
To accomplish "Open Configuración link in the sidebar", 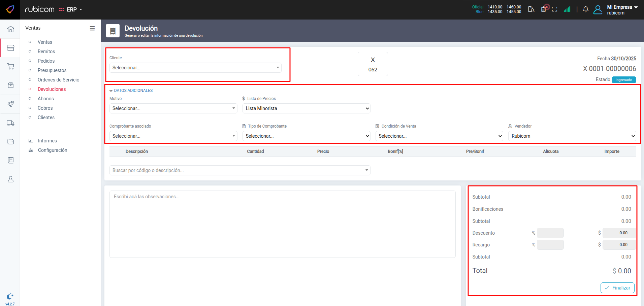I will tap(53, 150).
